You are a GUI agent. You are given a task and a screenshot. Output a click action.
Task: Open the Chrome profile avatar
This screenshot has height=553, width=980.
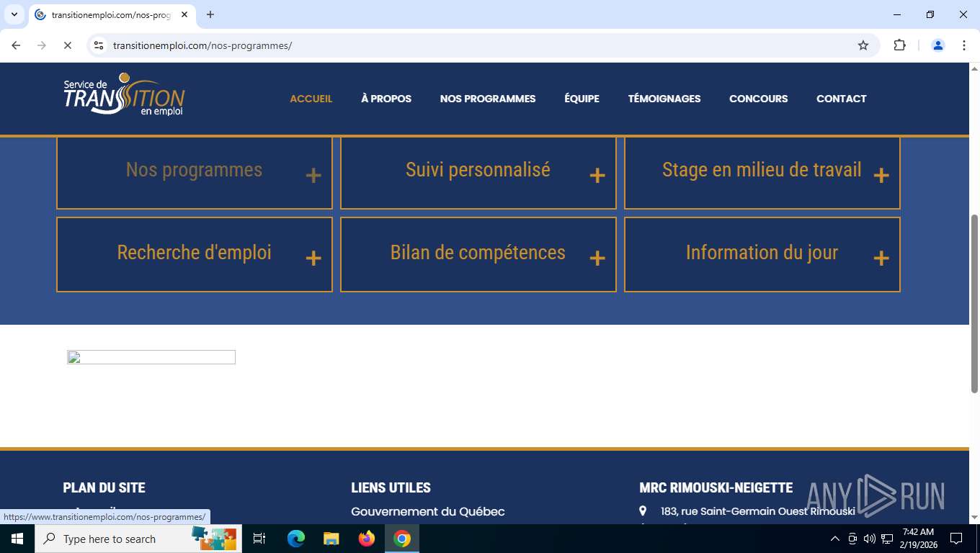pos(938,45)
